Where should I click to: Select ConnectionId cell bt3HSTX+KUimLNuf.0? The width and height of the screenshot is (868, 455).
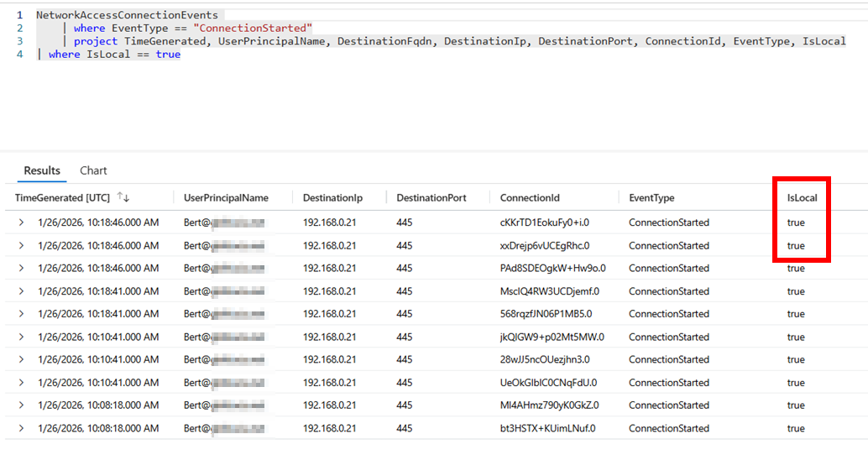click(547, 428)
